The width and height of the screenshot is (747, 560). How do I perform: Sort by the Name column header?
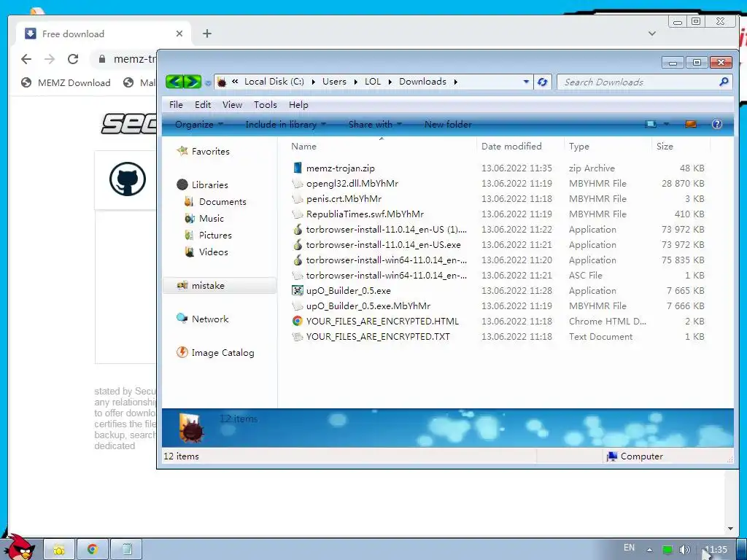[x=381, y=146]
